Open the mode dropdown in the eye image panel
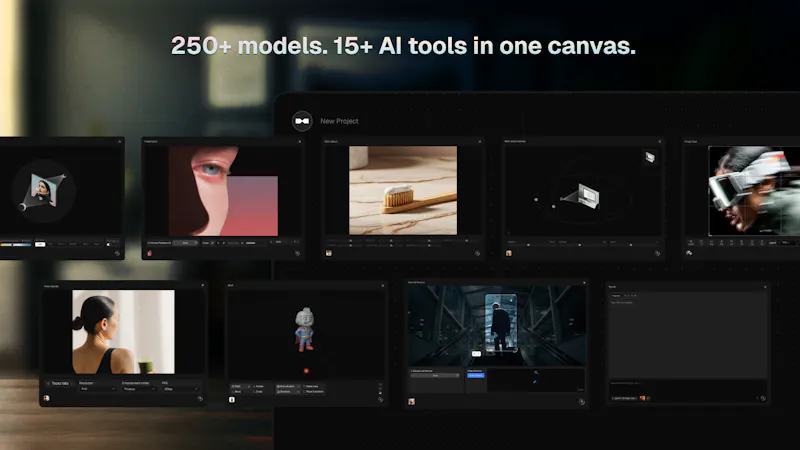The width and height of the screenshot is (800, 450). (186, 243)
